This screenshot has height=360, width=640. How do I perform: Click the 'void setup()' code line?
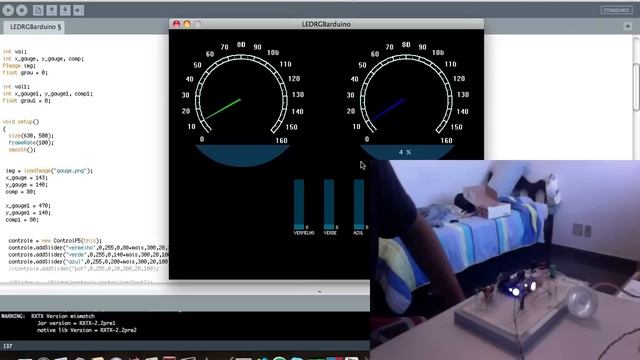[20, 122]
